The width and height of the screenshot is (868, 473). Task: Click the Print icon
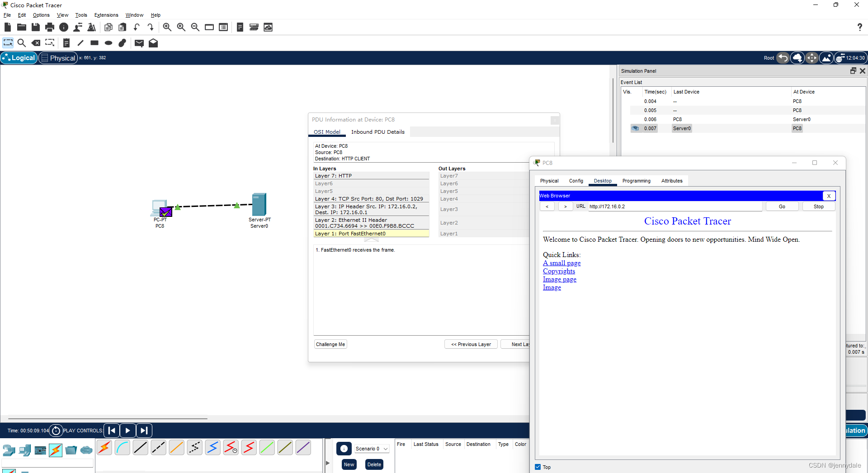point(50,27)
